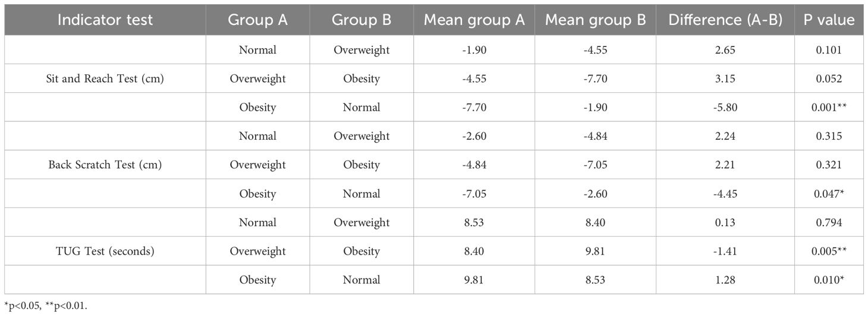Select the Sit and Reach Test row label
The height and width of the screenshot is (316, 868).
(x=105, y=79)
